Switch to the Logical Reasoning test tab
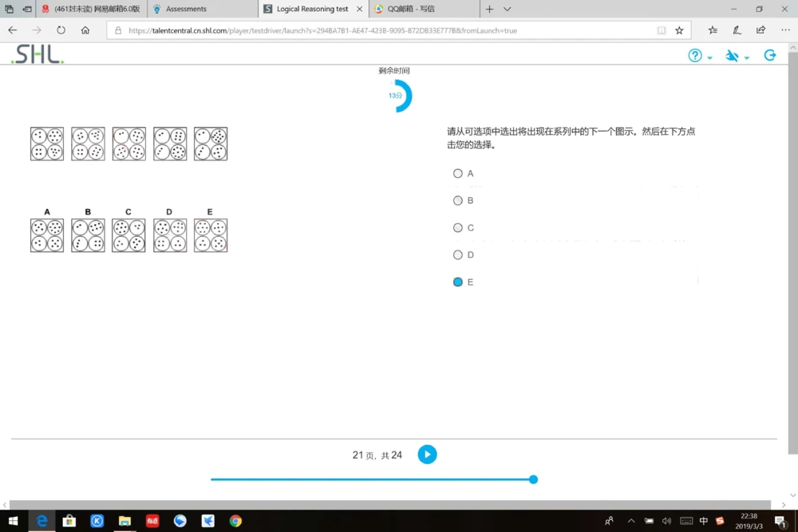 click(x=311, y=9)
